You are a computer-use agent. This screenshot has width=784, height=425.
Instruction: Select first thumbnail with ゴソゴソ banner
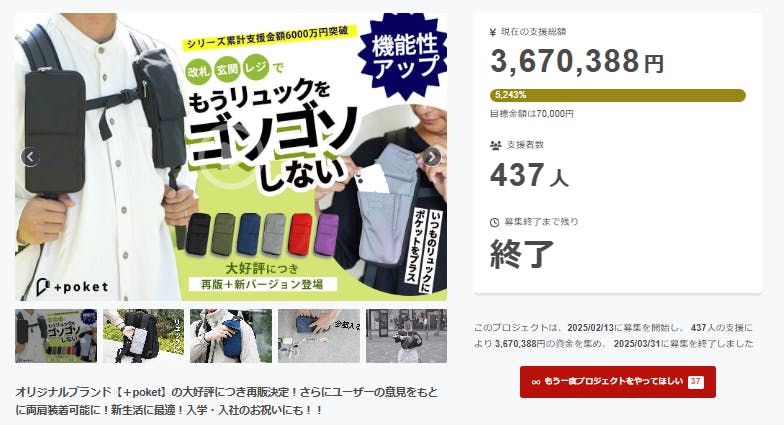pyautogui.click(x=56, y=336)
